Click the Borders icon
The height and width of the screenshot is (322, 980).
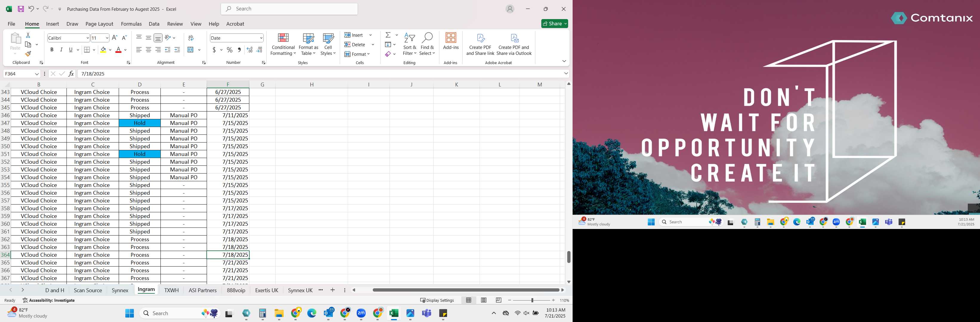(x=87, y=50)
